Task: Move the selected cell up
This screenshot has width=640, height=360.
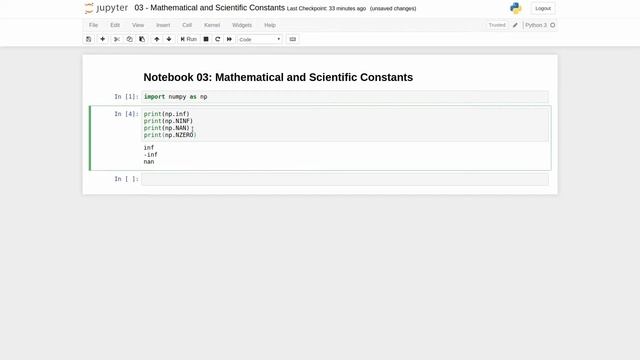Action: coord(157,39)
